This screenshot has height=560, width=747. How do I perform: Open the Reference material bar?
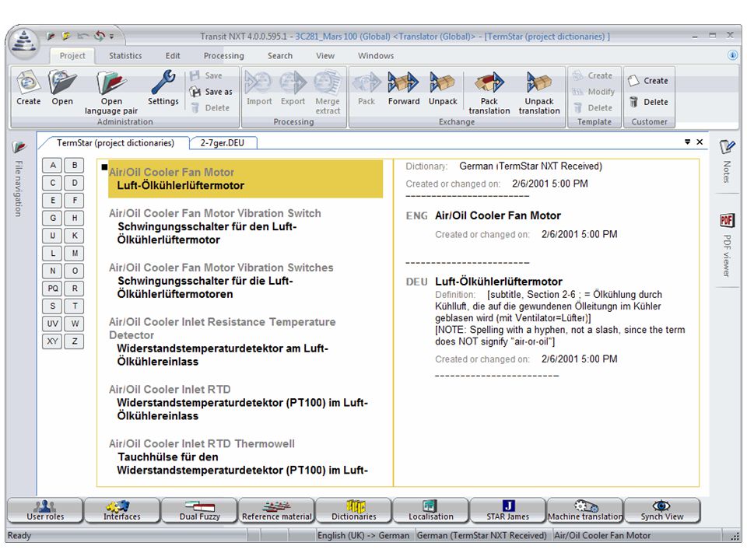276,510
